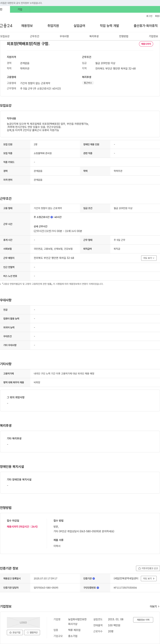Select the job title 외포장(택배포장)직원 구함.

(x=28, y=44)
